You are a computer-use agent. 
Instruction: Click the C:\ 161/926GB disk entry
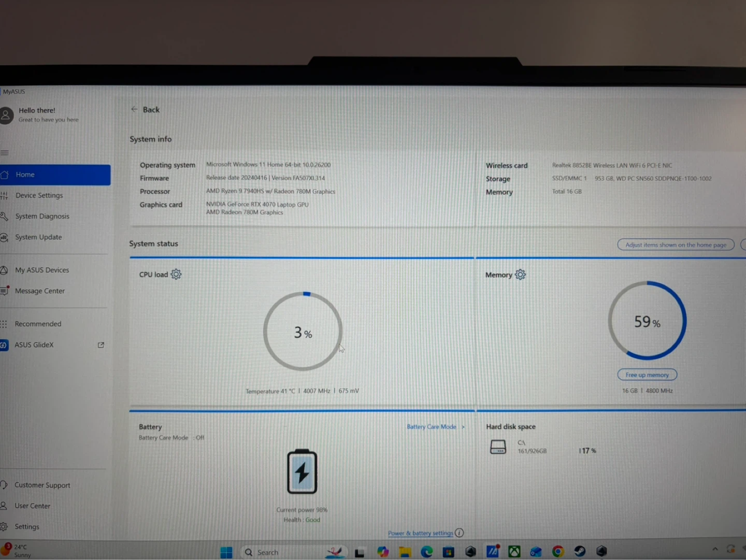tap(532, 447)
